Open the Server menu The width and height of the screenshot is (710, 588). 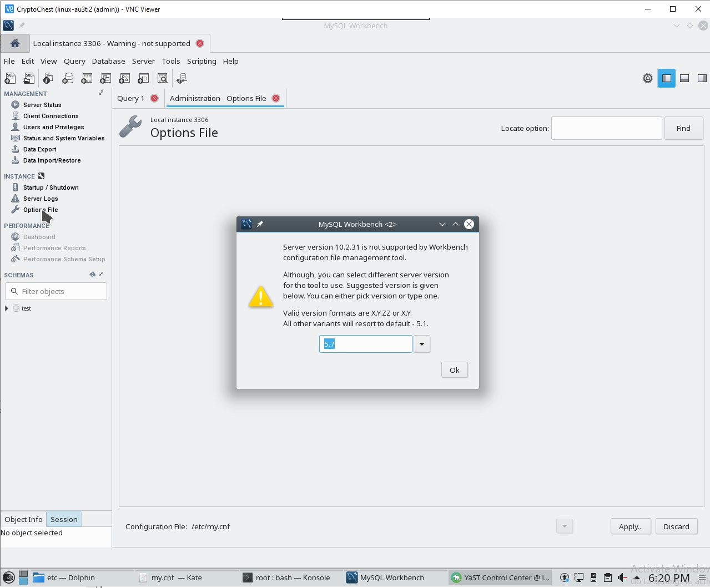click(143, 61)
